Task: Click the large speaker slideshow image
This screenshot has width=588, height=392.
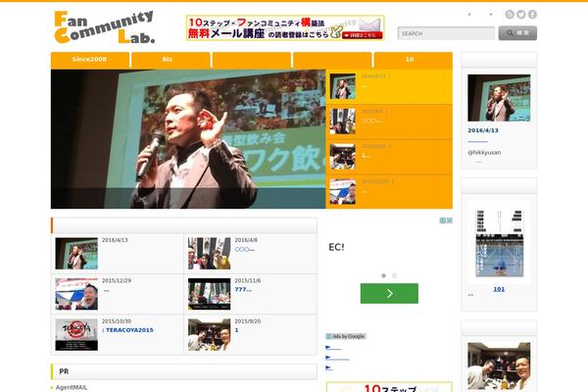Action: [188, 139]
